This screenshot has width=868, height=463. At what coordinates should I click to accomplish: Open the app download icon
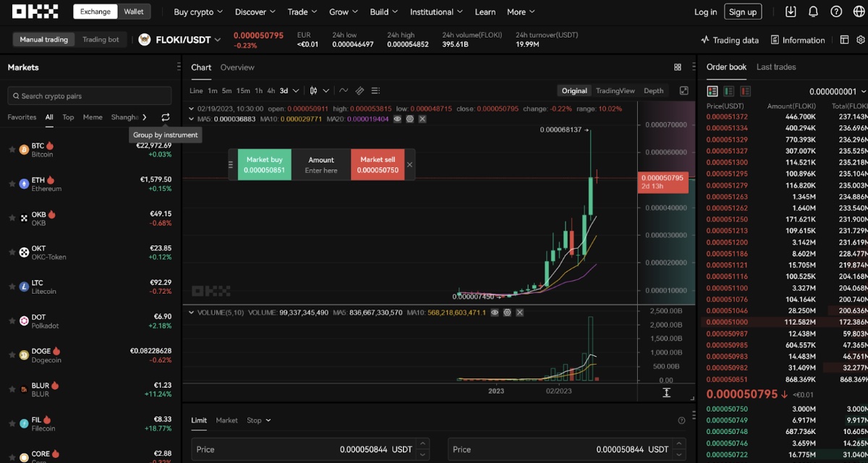point(791,12)
